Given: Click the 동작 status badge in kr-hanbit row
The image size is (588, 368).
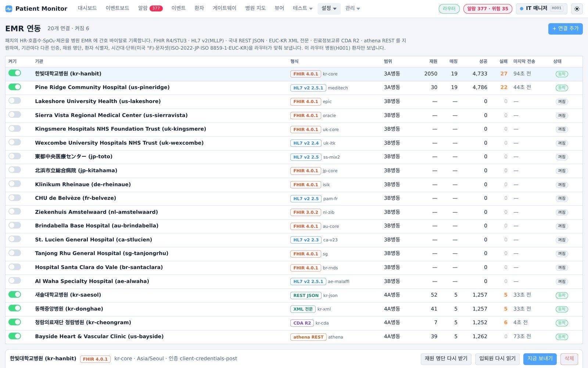Looking at the screenshot, I should pos(562,74).
